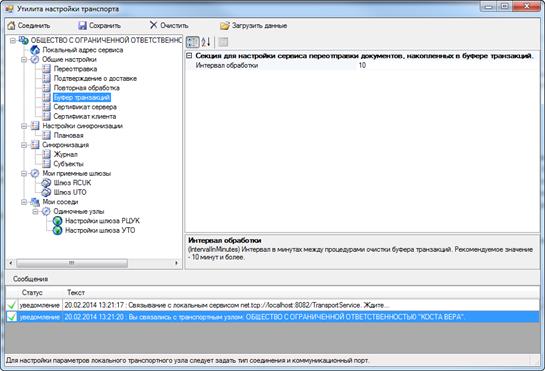This screenshot has height=371, width=545.
Task: Click the tree scrollbar left arrow
Action: 10,263
